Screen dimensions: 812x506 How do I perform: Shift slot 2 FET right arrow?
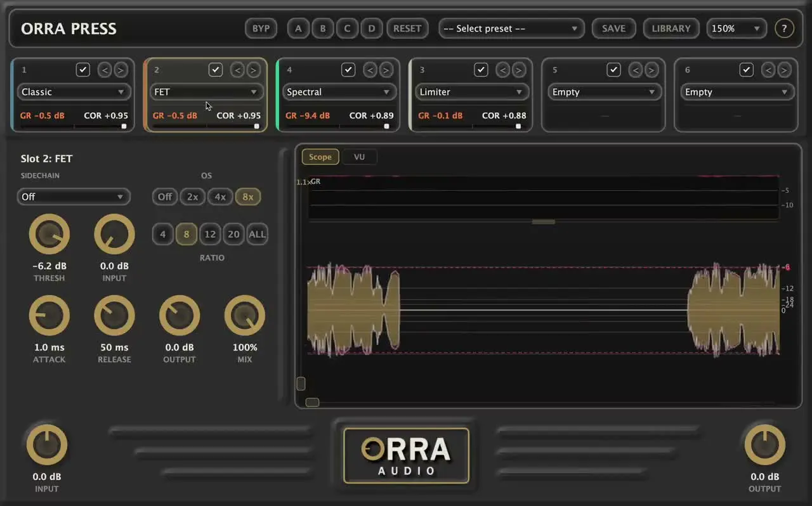click(x=253, y=70)
